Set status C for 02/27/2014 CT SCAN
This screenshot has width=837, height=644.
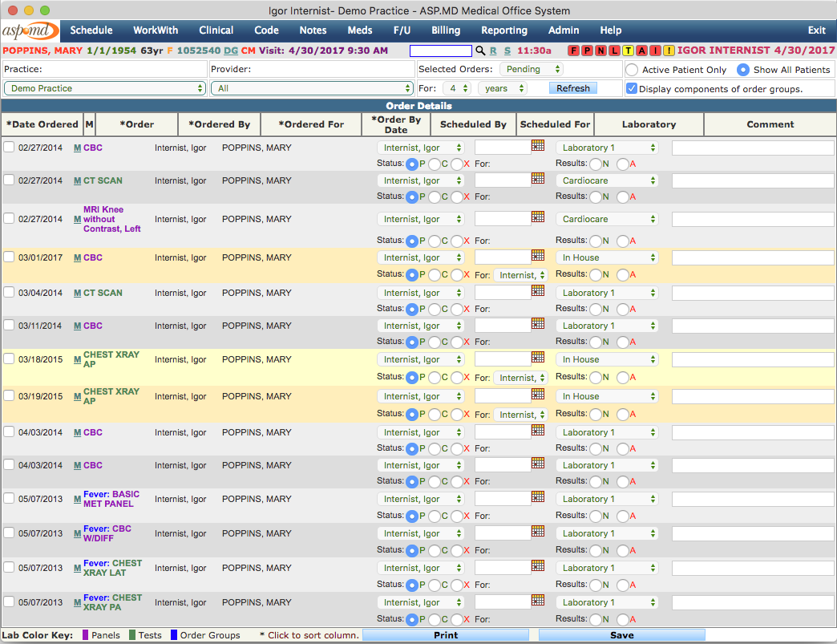coord(435,197)
